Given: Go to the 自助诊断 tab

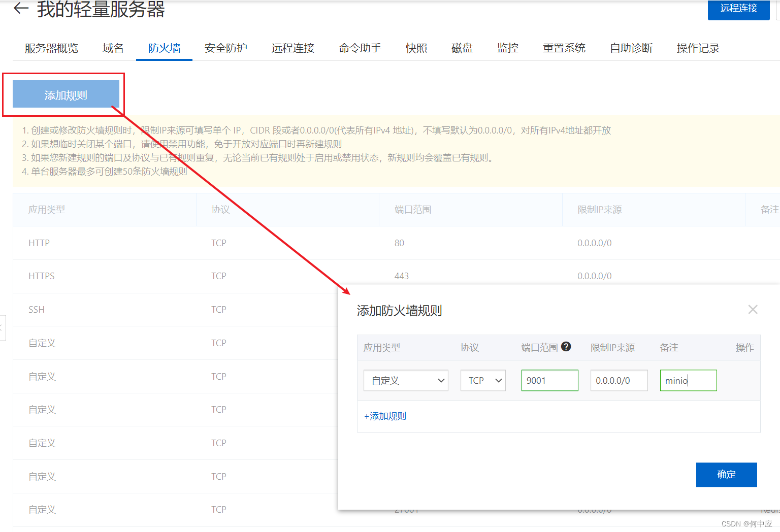Looking at the screenshot, I should click(x=631, y=48).
